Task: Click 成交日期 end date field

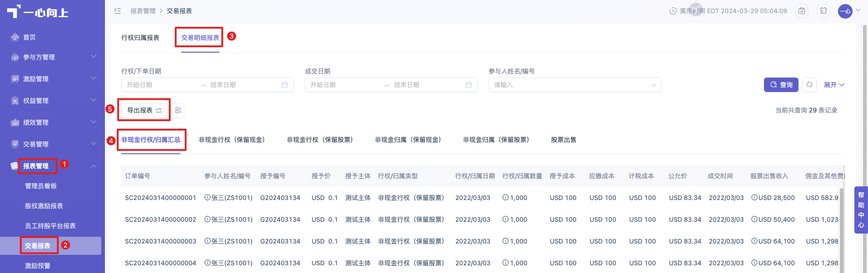Action: coord(427,85)
